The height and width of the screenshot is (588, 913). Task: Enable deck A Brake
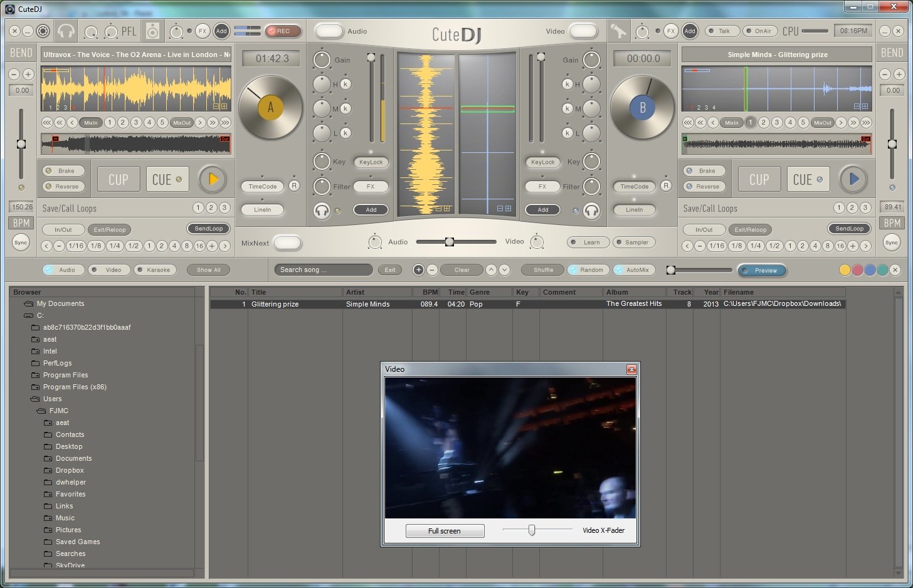[64, 171]
